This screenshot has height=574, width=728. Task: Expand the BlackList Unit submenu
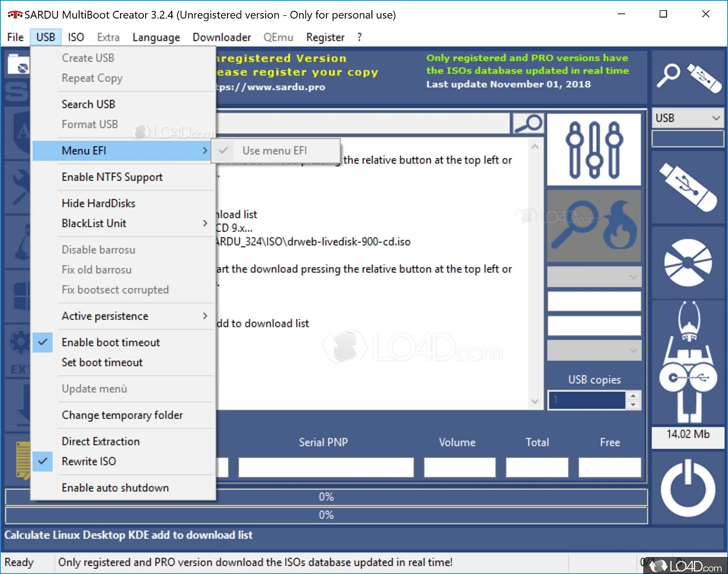[123, 223]
